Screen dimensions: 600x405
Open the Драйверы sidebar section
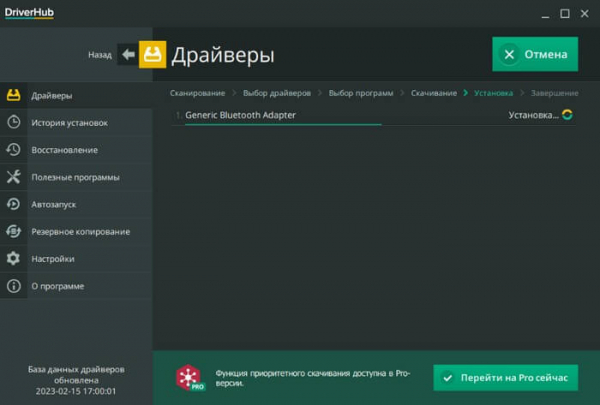point(76,95)
